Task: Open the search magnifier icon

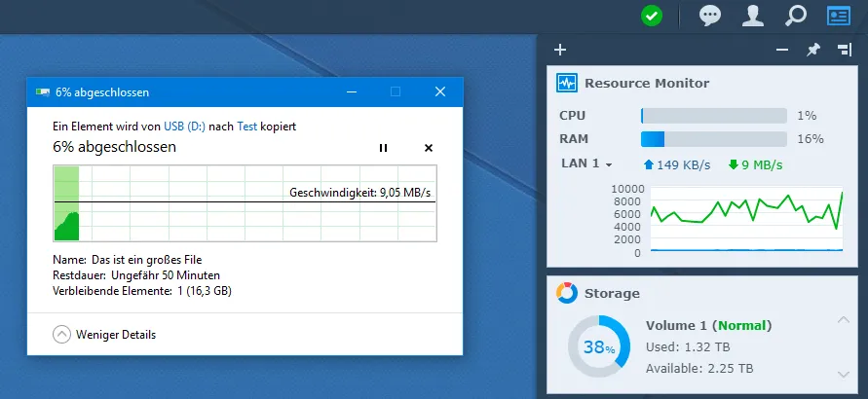Action: coord(796,16)
